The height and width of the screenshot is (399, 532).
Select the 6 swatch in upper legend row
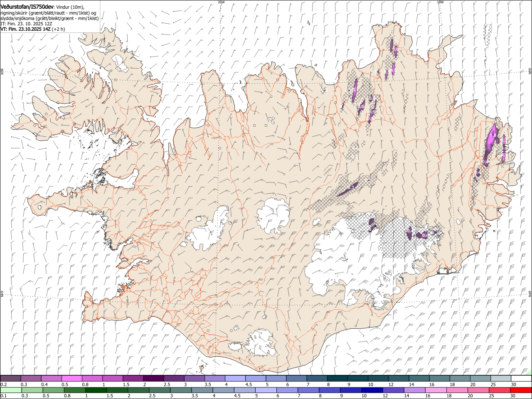[x=296, y=378]
